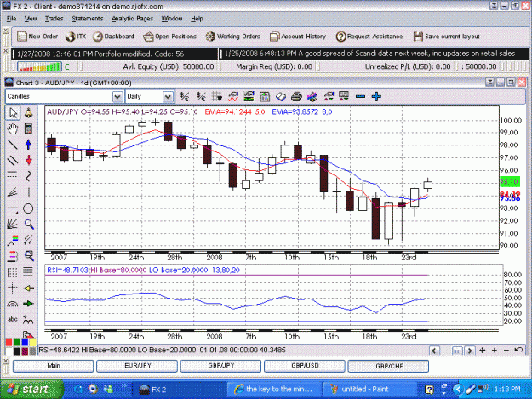Select the arrow pointer tool
Image resolution: width=532 pixels, height=399 pixels.
click(x=13, y=113)
